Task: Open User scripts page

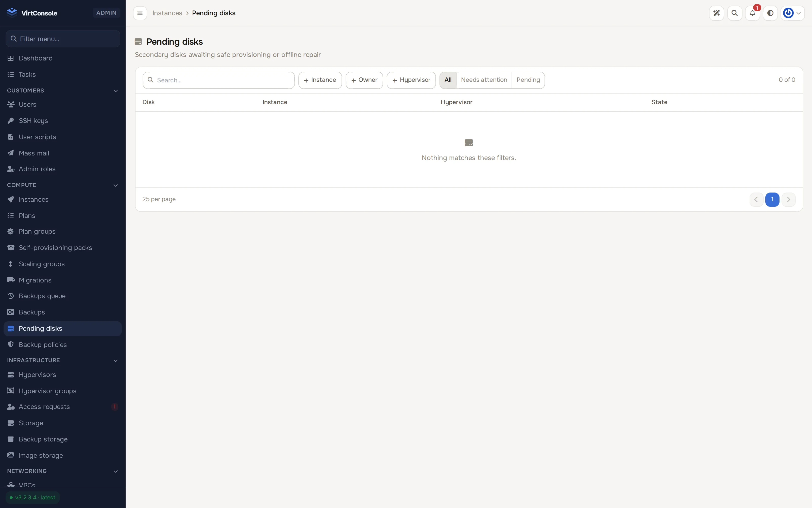Action: [x=63, y=137]
